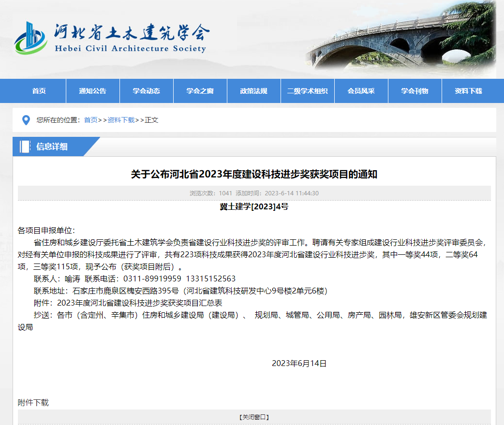This screenshot has height=425, width=504.
Task: Open the 学会之窗 navigation menu item
Action: click(x=200, y=91)
